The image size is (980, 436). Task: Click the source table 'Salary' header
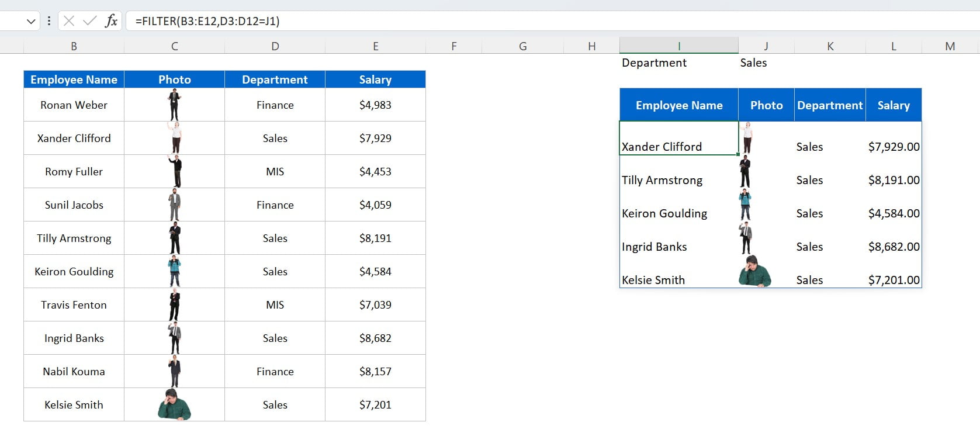click(376, 79)
